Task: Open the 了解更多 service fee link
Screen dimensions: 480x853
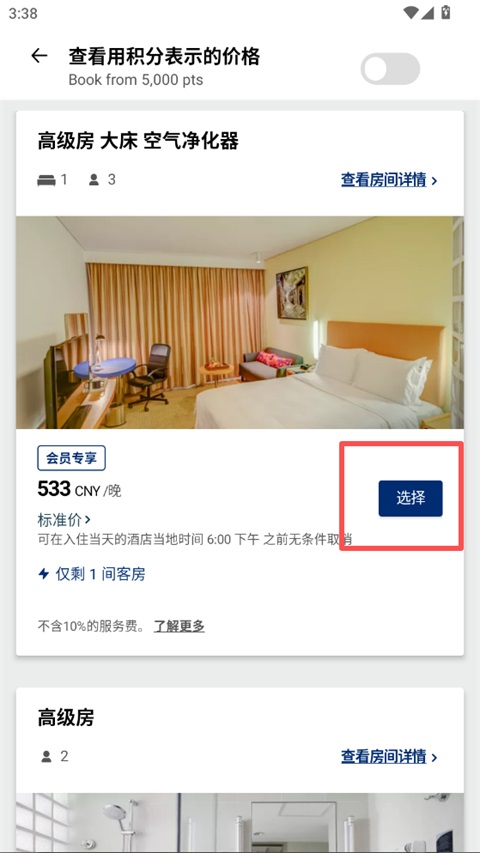Action: (x=179, y=626)
